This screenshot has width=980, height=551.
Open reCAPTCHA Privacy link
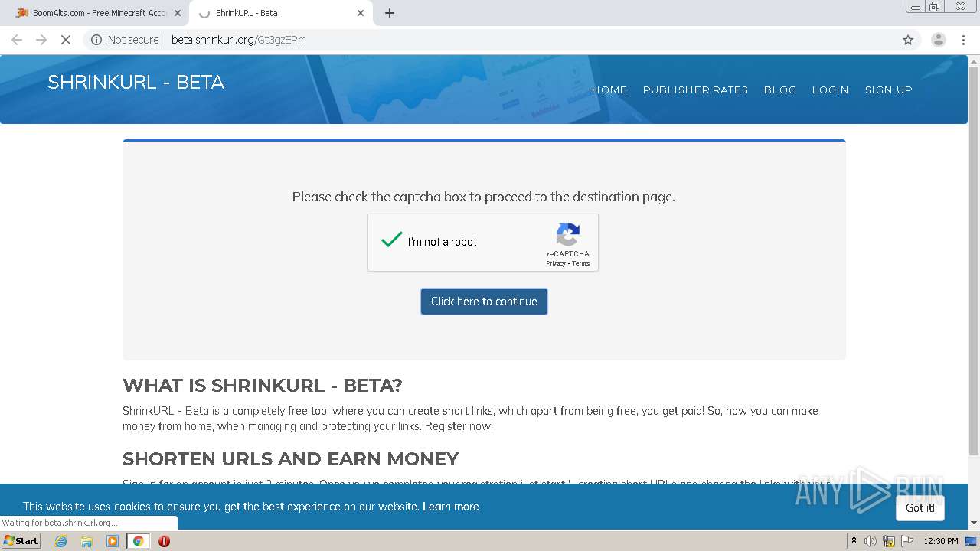click(555, 263)
